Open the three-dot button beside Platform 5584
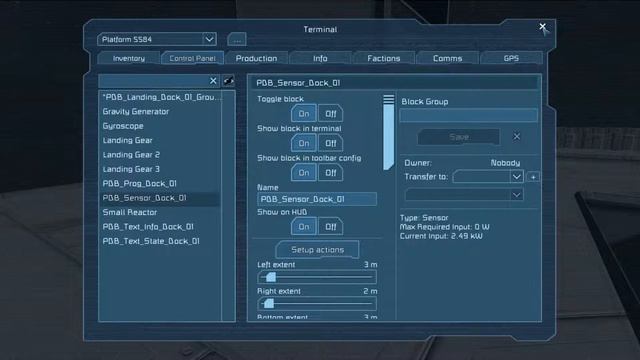The height and width of the screenshot is (360, 640). click(237, 40)
